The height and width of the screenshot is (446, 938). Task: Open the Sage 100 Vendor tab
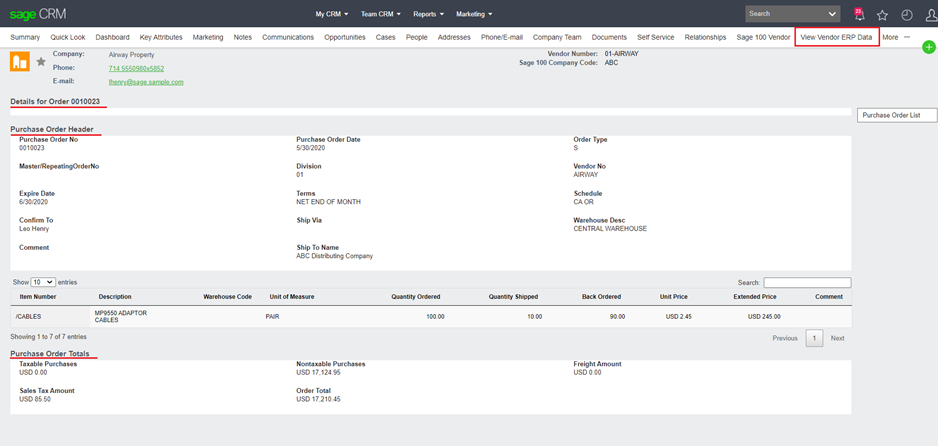click(763, 37)
